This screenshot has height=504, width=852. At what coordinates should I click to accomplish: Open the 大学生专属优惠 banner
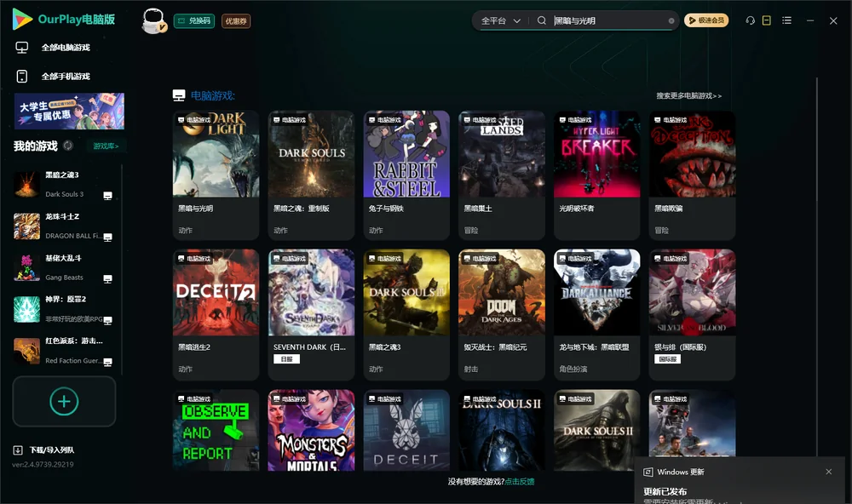69,111
